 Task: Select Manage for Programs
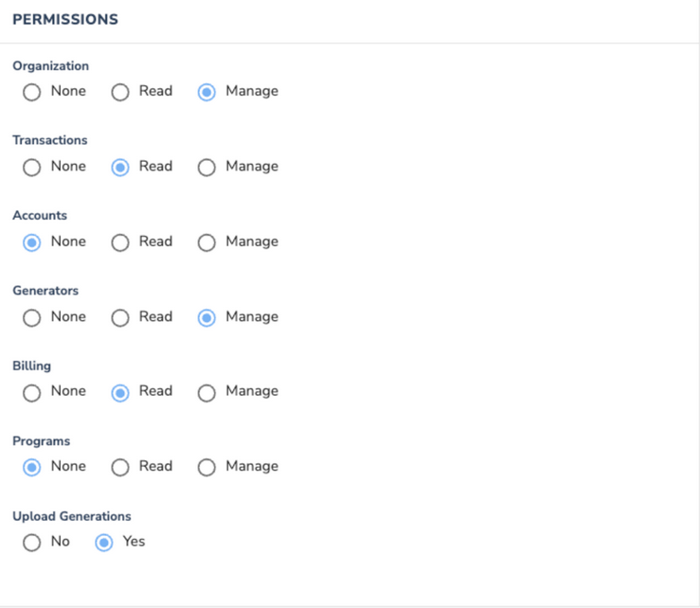pos(206,468)
